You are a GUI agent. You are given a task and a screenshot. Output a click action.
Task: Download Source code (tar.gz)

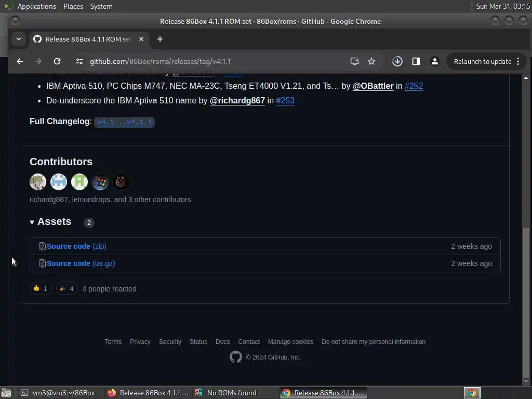[81, 263]
